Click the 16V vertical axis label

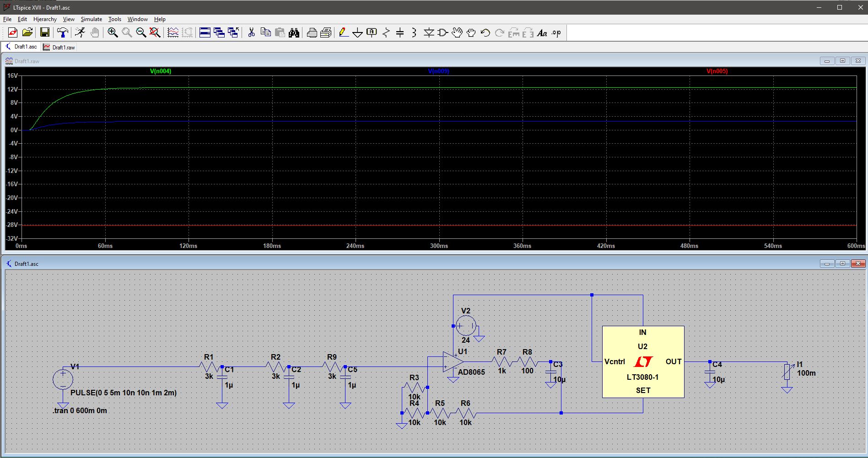(x=12, y=75)
